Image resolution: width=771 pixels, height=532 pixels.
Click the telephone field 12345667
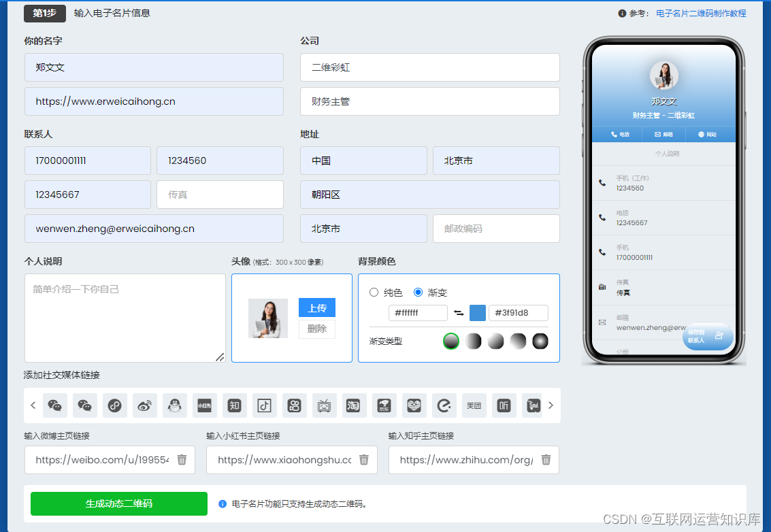88,195
